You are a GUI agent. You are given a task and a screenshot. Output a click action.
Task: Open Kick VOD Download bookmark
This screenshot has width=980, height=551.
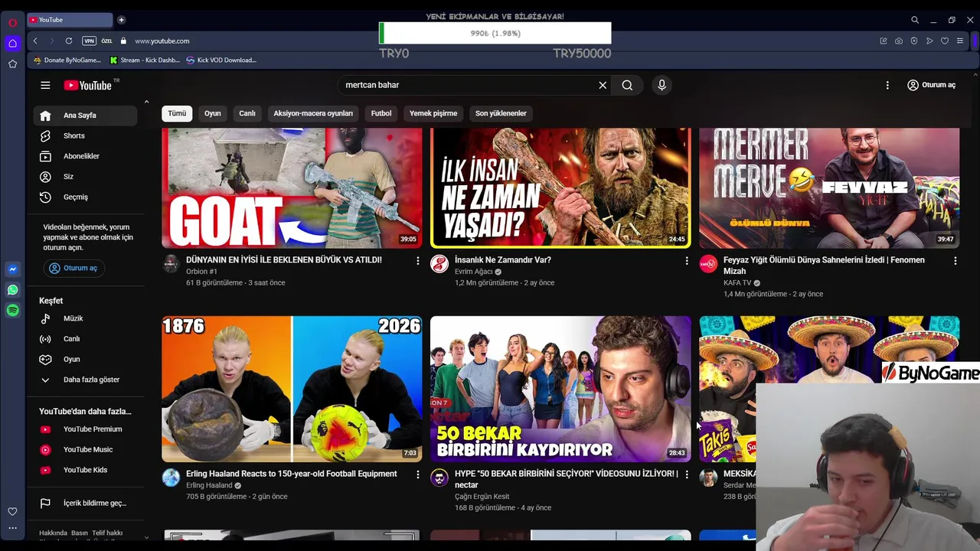click(x=221, y=60)
